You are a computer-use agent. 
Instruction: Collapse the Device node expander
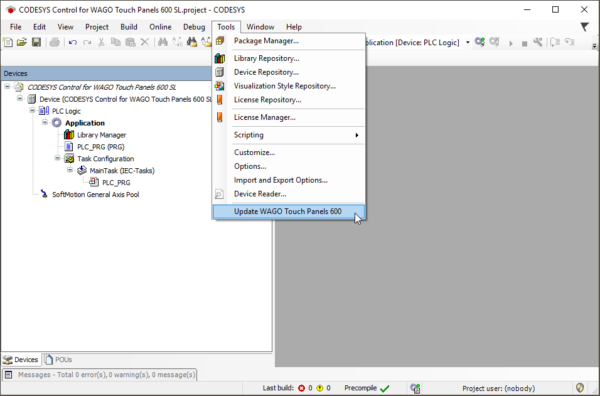[x=20, y=99]
